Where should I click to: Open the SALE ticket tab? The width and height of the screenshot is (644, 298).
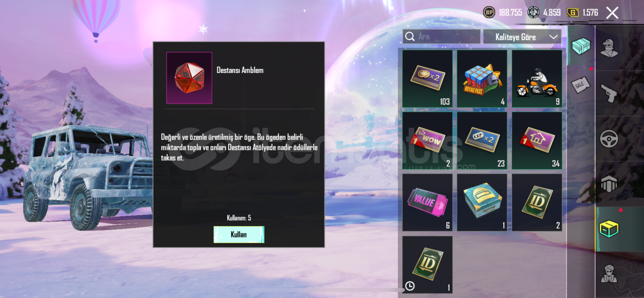pos(581,85)
